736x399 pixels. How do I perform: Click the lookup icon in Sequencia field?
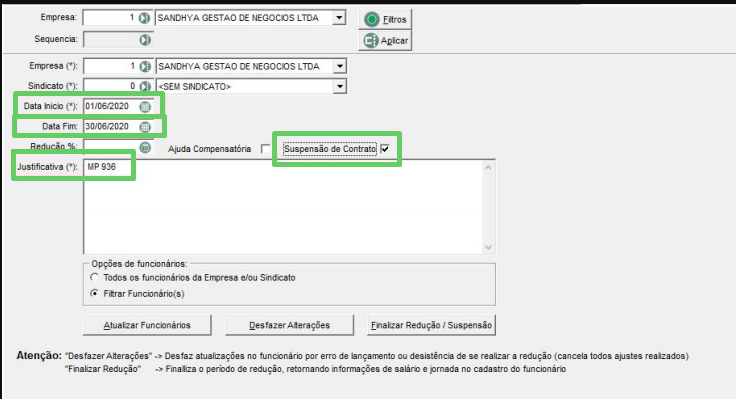(145, 40)
